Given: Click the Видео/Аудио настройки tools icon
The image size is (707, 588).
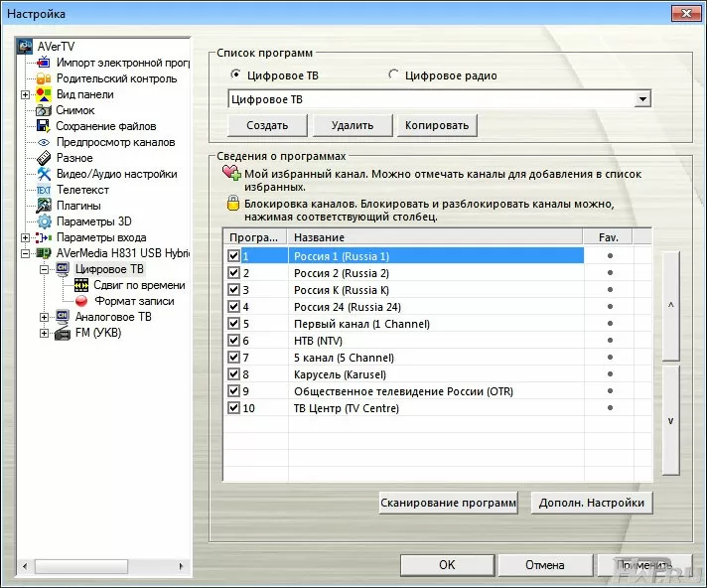Looking at the screenshot, I should click(44, 174).
